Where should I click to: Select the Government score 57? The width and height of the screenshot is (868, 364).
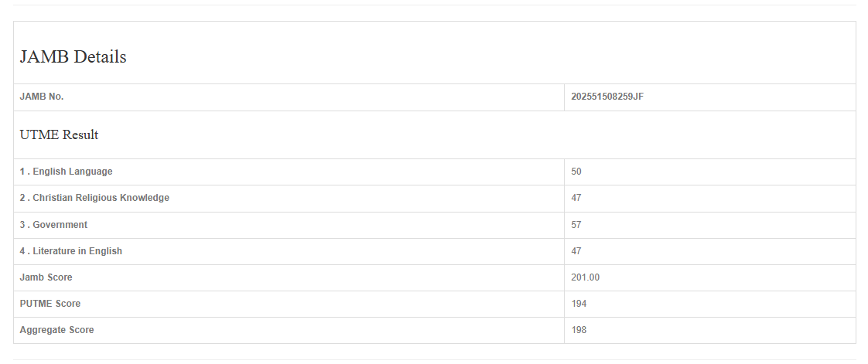(576, 225)
